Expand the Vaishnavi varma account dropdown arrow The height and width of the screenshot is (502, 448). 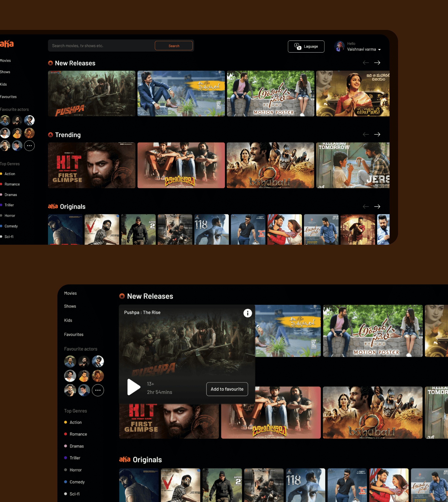[379, 50]
